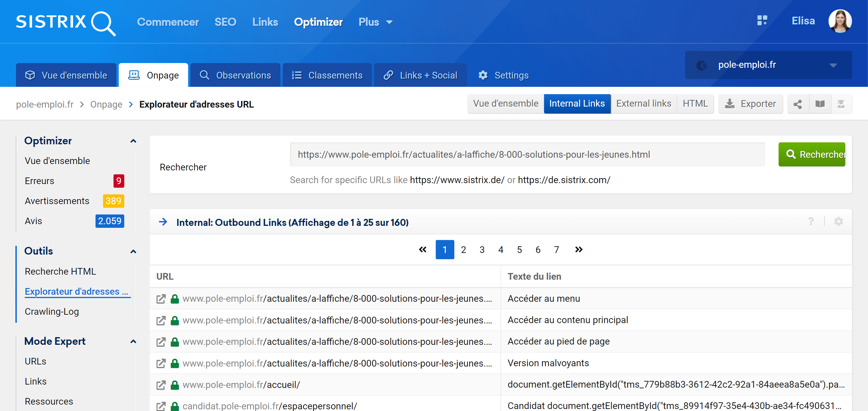Open the Commencer menu
The width and height of the screenshot is (868, 411).
(x=168, y=22)
